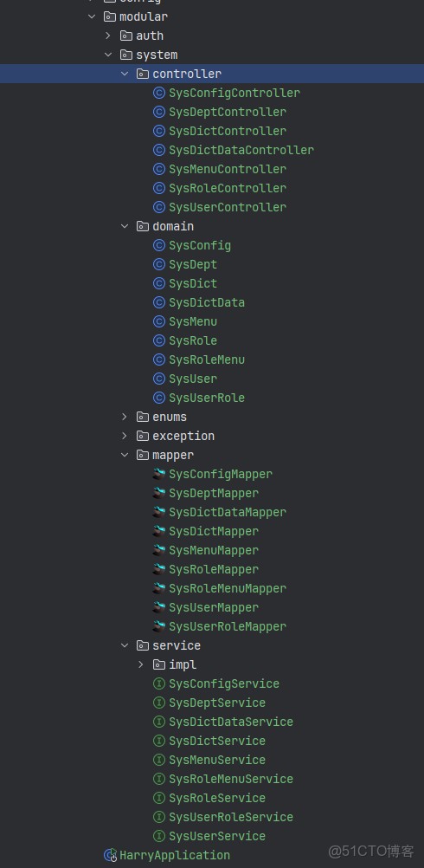The height and width of the screenshot is (868, 424).
Task: Click the impl package folder icon
Action: click(x=159, y=664)
